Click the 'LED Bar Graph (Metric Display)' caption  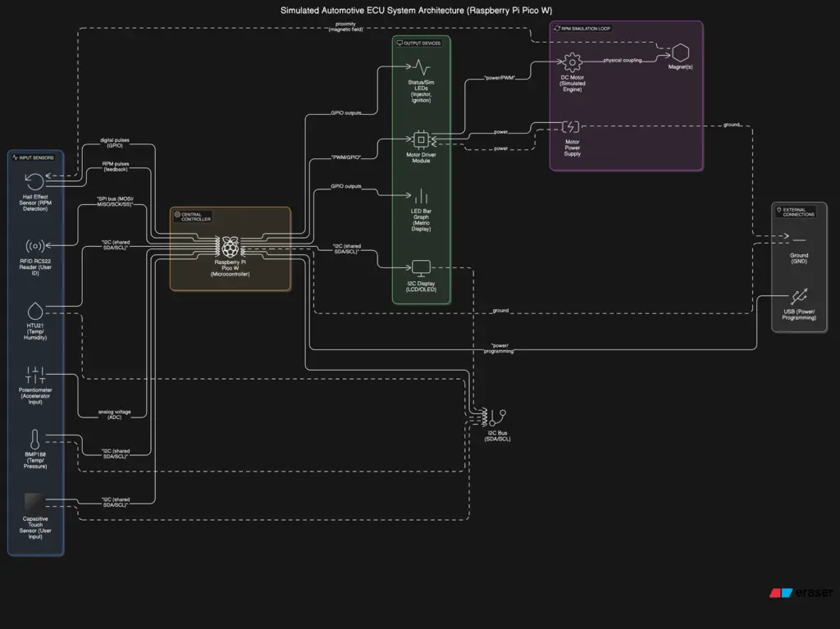(421, 220)
